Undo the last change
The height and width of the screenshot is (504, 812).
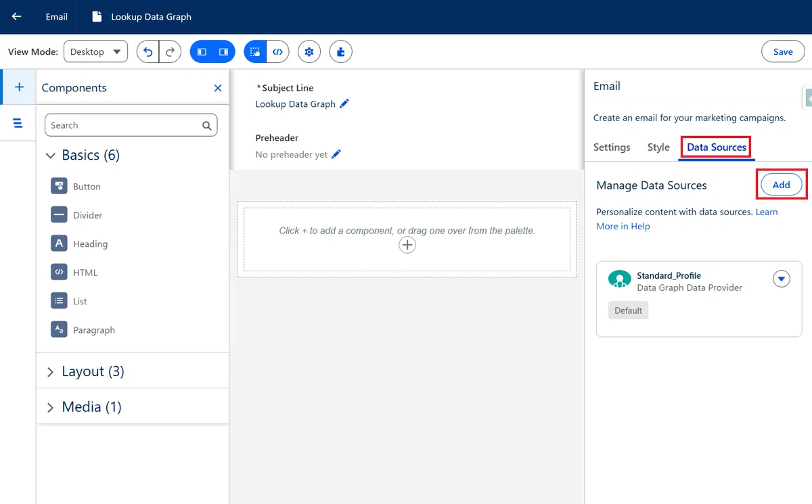148,51
